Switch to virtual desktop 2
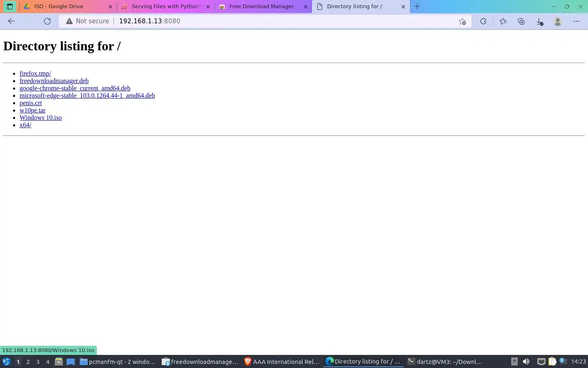The width and height of the screenshot is (588, 368). click(x=28, y=362)
